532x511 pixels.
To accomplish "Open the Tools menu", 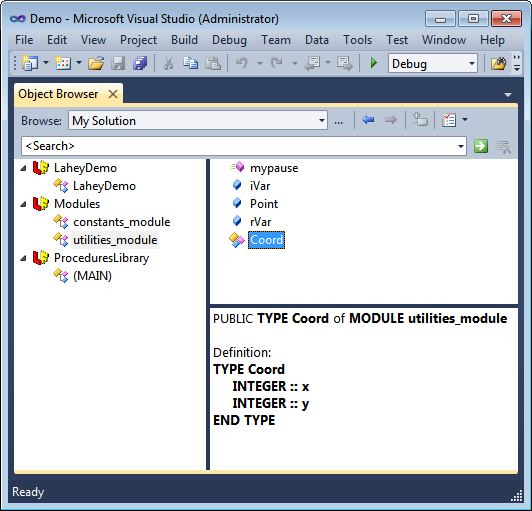I will coord(358,40).
